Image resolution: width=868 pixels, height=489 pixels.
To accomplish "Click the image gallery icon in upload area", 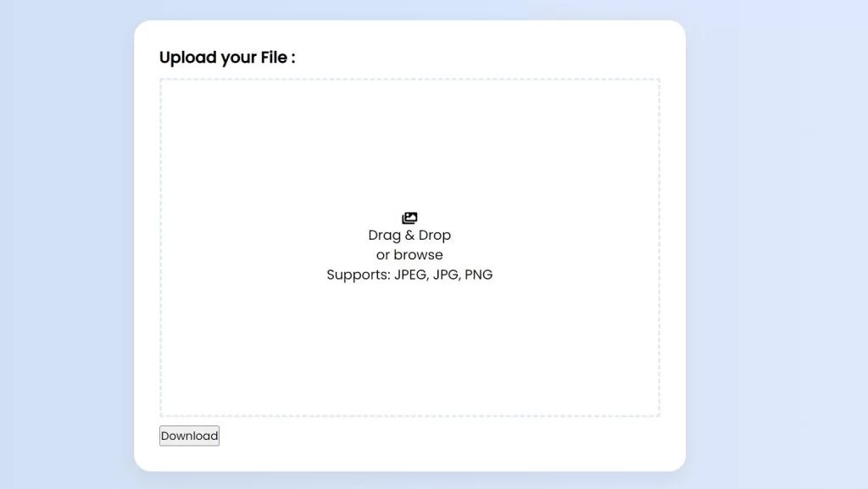I will (x=409, y=216).
